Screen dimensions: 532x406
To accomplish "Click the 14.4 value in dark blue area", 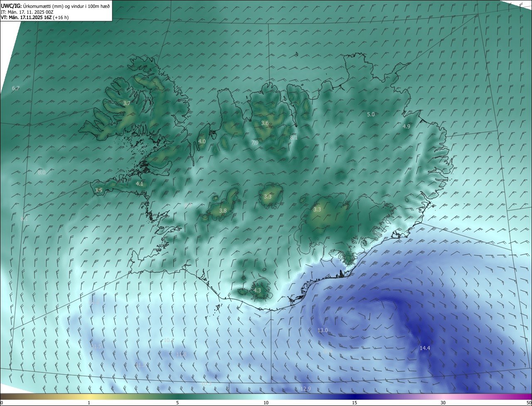I will click(425, 348).
